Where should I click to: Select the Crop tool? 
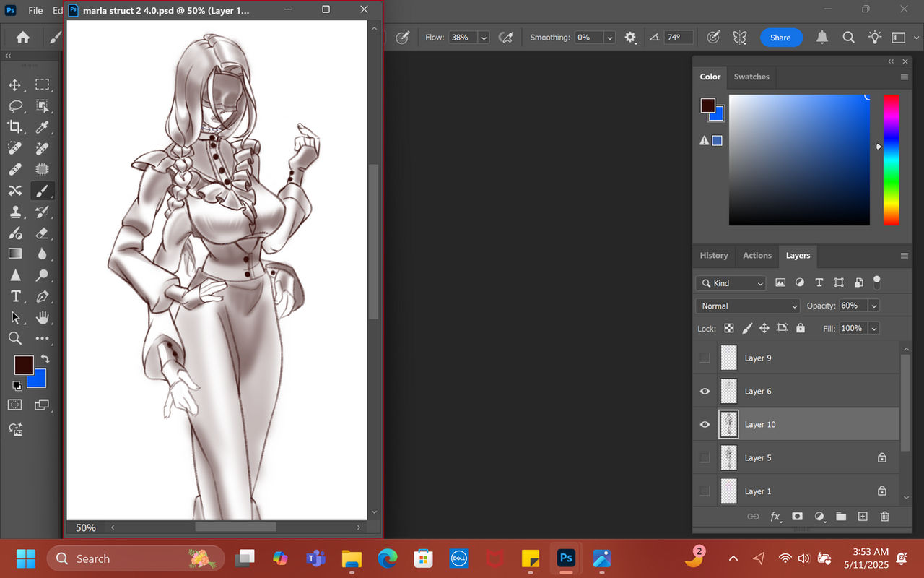tap(15, 127)
